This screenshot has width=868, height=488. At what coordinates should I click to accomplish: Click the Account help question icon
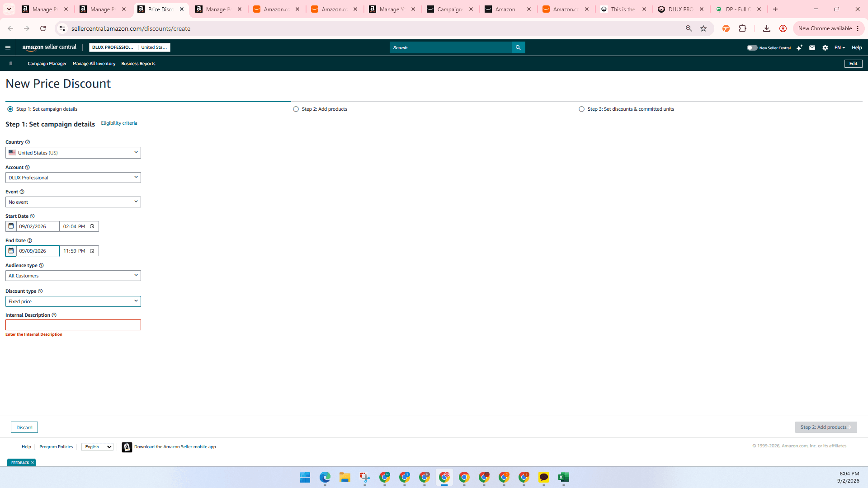click(x=27, y=167)
